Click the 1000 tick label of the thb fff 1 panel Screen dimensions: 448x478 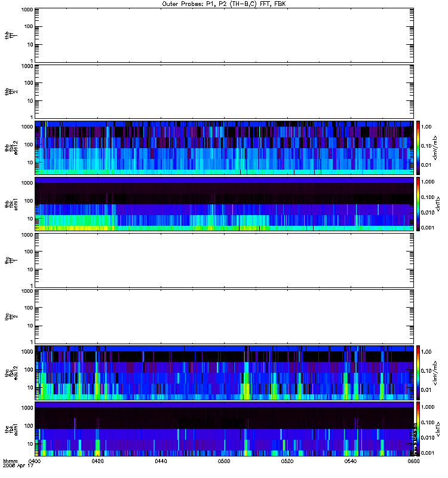click(27, 10)
